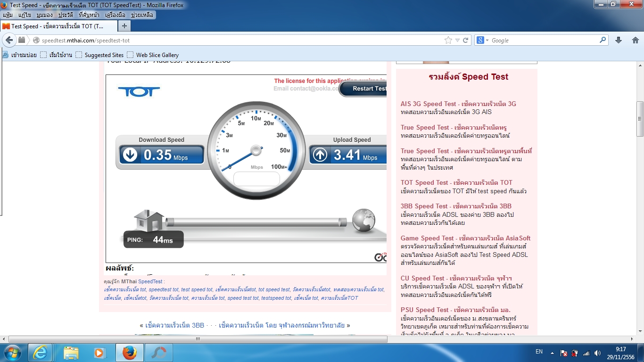644x362 pixels.
Task: Open the Downloads arrow icon in the toolbar
Action: [x=619, y=41]
